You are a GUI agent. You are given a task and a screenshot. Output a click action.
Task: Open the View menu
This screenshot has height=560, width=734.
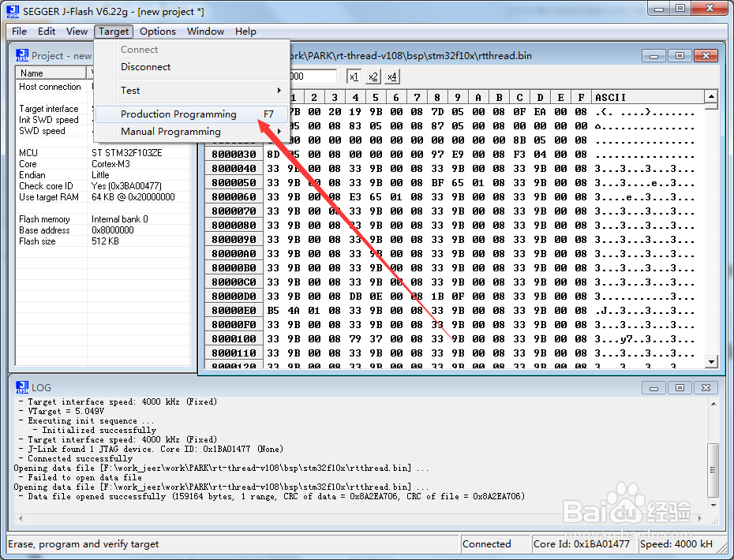(77, 32)
